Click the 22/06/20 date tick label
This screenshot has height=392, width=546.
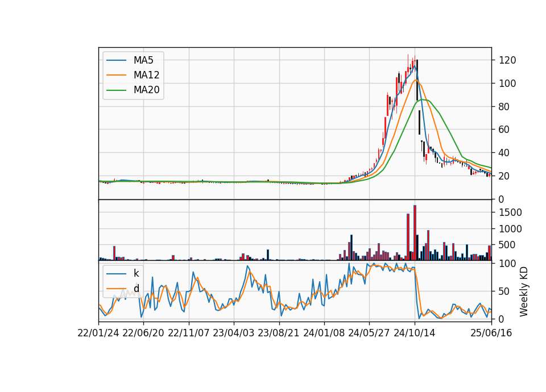point(143,333)
